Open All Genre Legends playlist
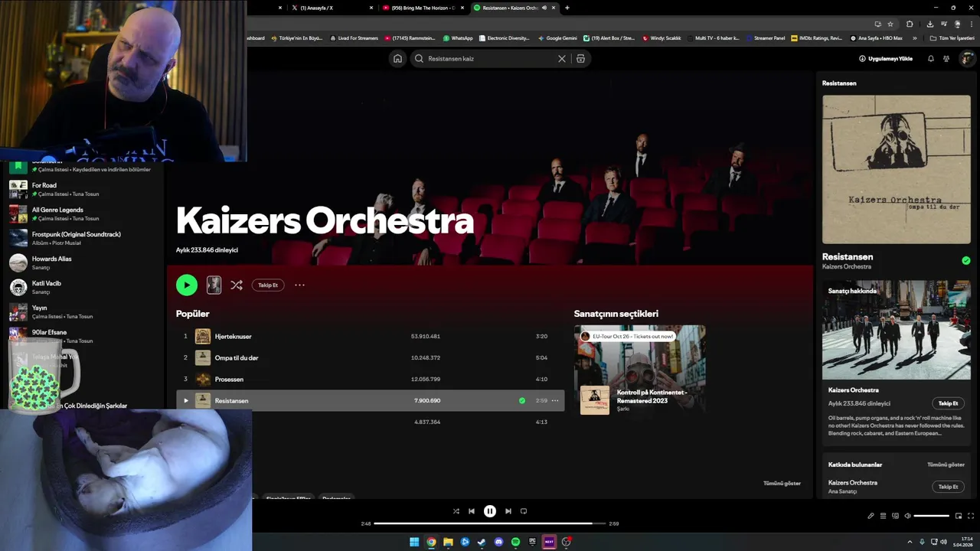 coord(82,214)
